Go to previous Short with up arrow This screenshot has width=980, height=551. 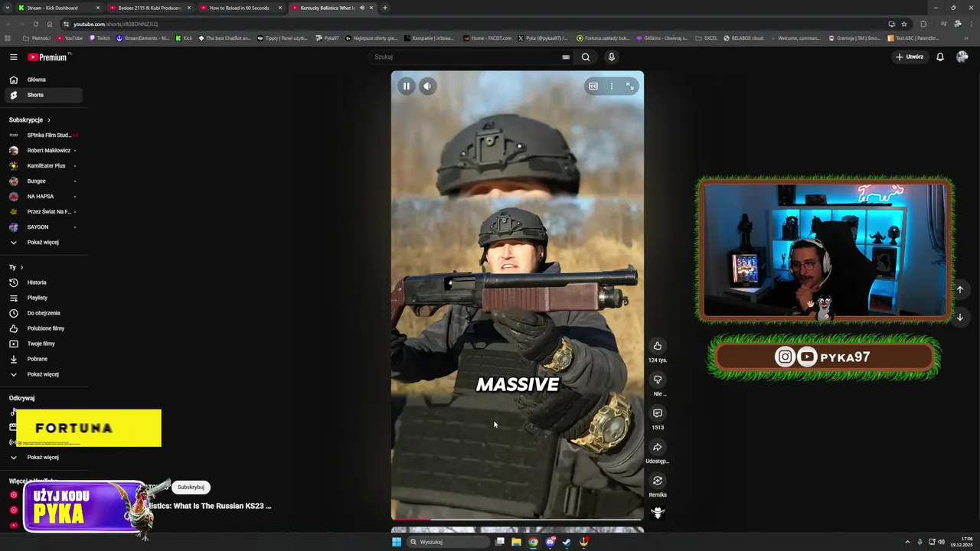(x=959, y=290)
